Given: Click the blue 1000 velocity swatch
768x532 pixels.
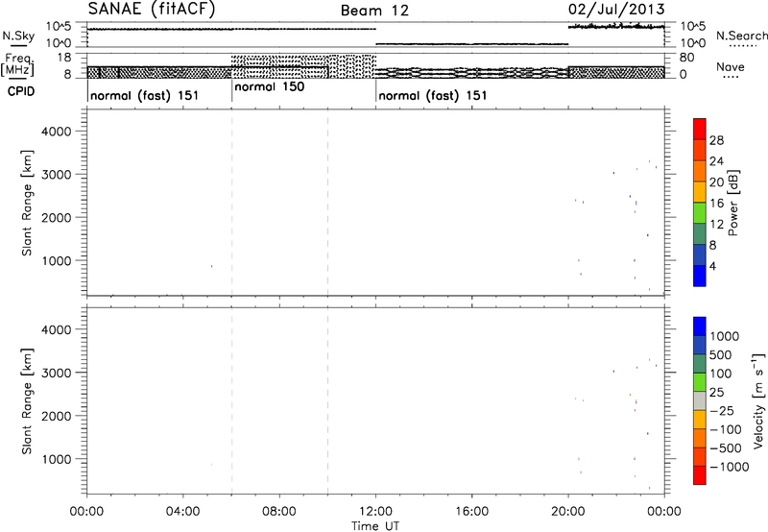Looking at the screenshot, I should (x=700, y=326).
